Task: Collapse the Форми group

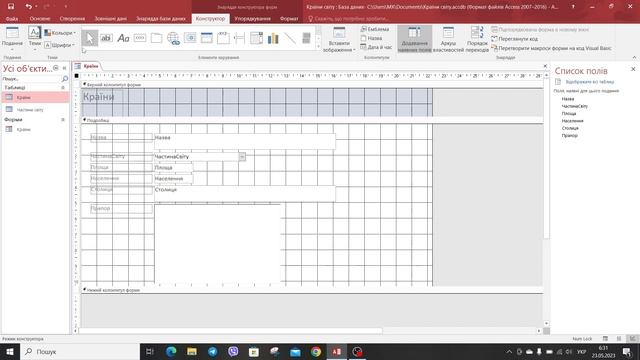Action: coord(63,120)
